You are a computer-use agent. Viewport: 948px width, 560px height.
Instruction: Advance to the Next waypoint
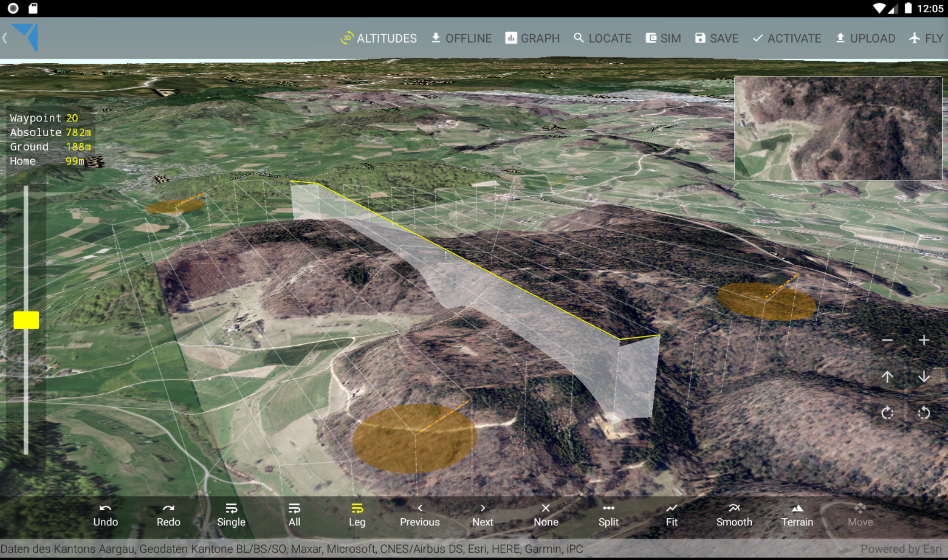point(483,515)
